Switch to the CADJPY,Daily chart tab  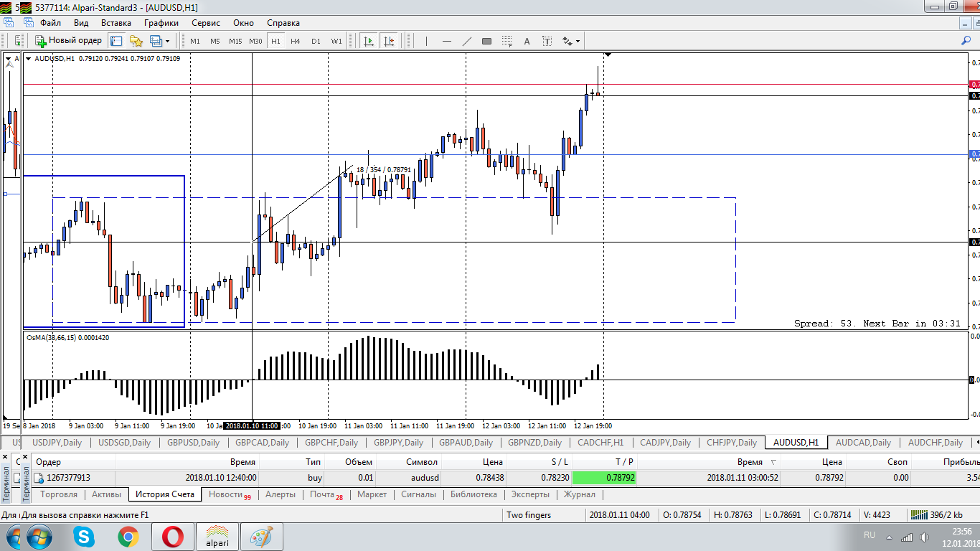click(665, 443)
